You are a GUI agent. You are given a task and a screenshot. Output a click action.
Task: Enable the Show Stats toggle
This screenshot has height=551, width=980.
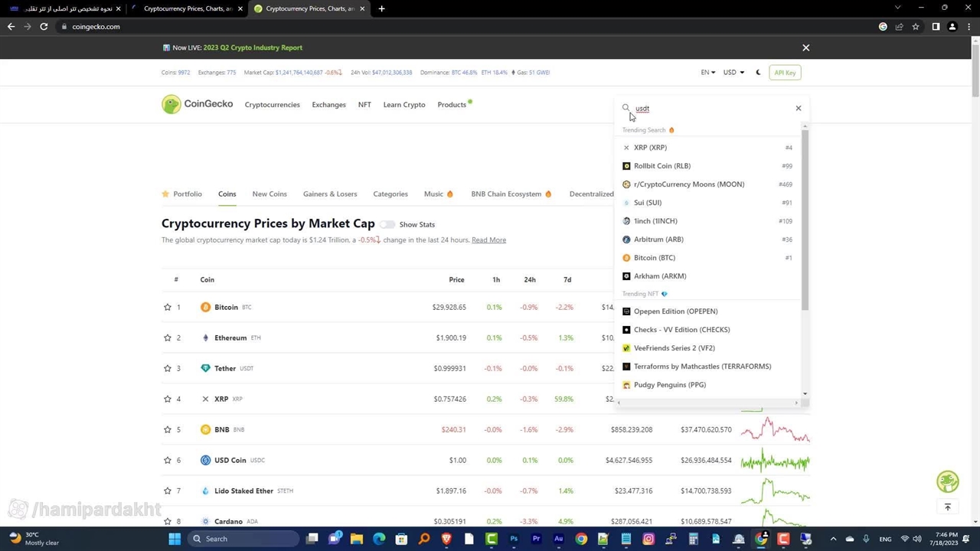(x=387, y=224)
